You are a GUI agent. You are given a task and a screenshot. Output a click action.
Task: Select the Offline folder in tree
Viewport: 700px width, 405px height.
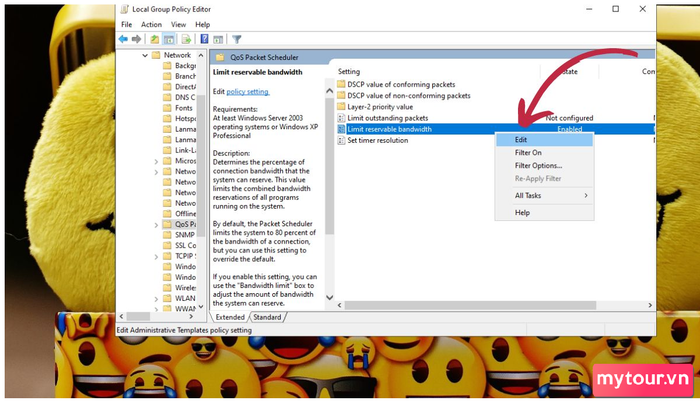tap(185, 213)
